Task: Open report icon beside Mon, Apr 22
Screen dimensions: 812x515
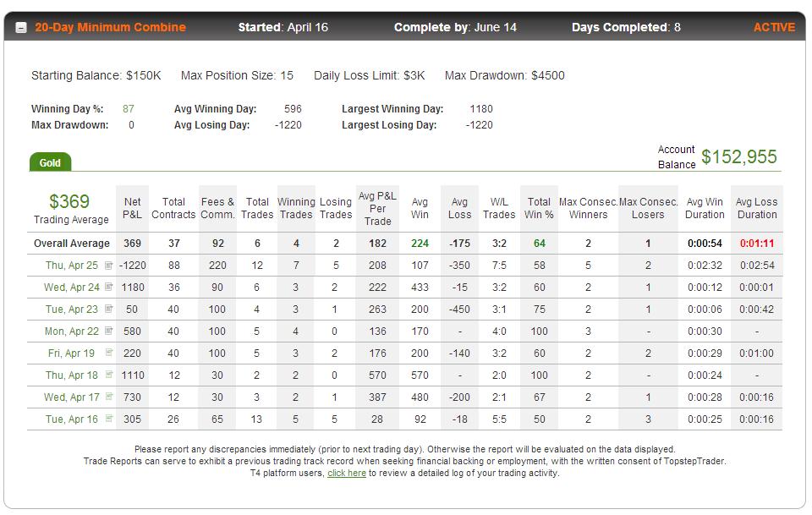Action: pos(109,331)
